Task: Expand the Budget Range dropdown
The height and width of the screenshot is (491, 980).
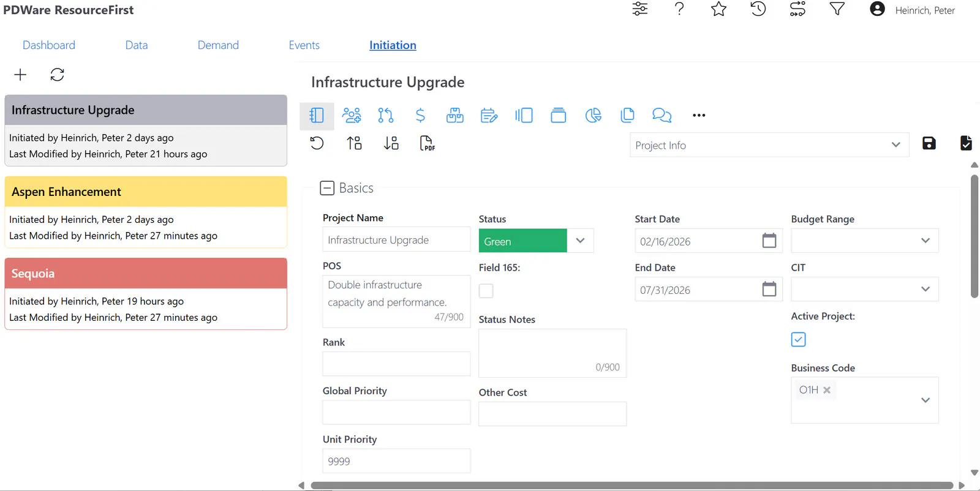Action: click(864, 241)
